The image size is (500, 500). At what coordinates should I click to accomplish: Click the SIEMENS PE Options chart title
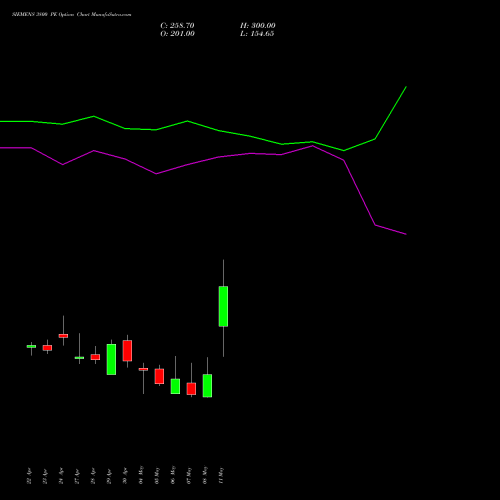(x=72, y=15)
